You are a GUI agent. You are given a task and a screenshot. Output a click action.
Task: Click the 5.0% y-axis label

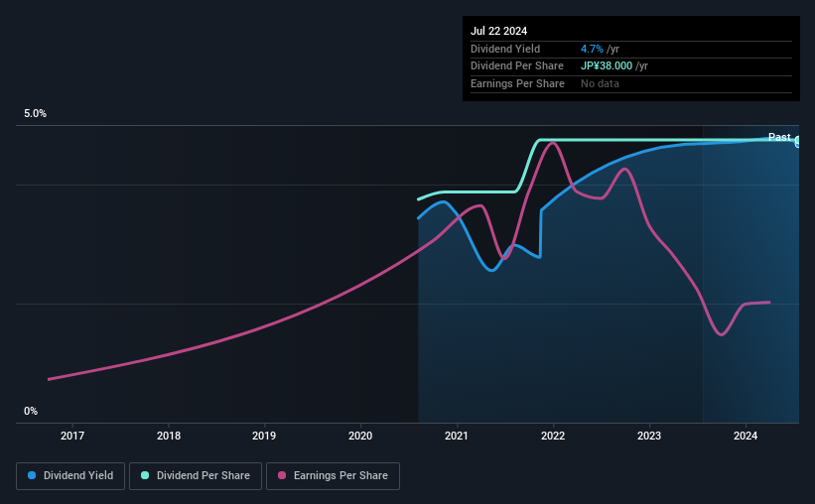click(x=36, y=114)
